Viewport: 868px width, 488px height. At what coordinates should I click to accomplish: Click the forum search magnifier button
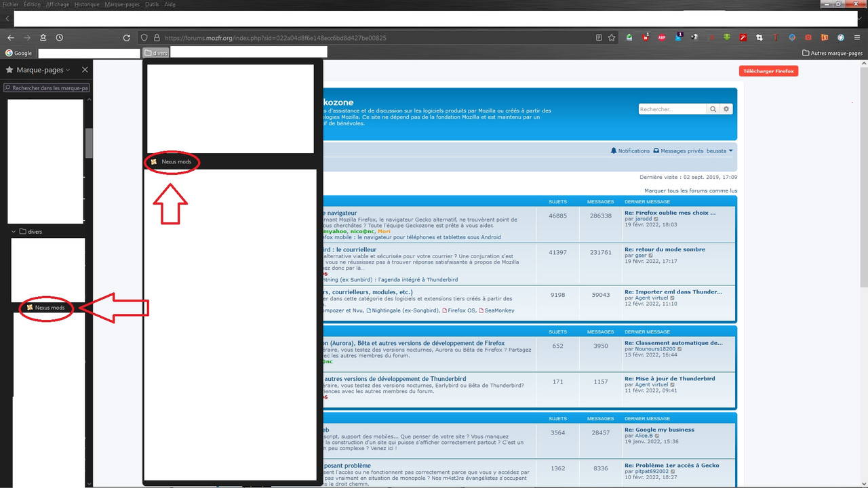713,109
